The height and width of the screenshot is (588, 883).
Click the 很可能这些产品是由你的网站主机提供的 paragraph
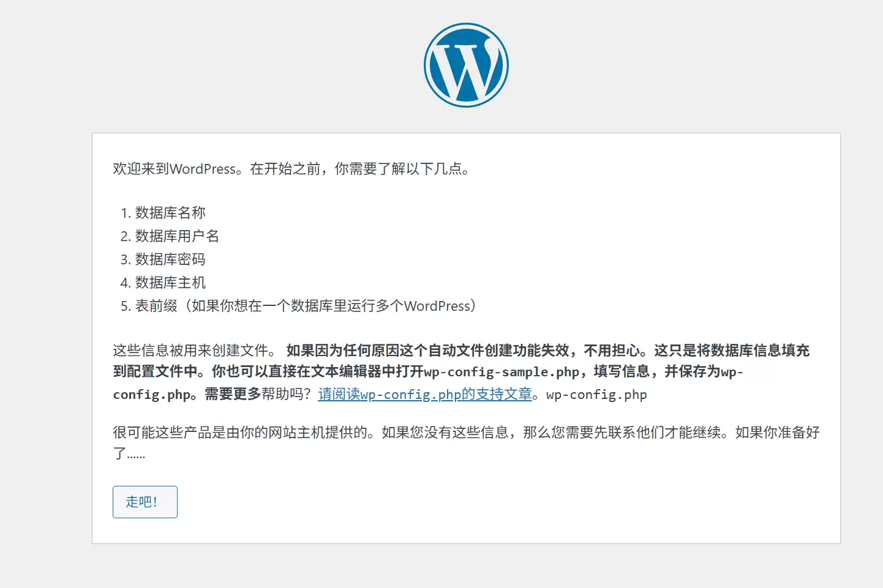244,433
